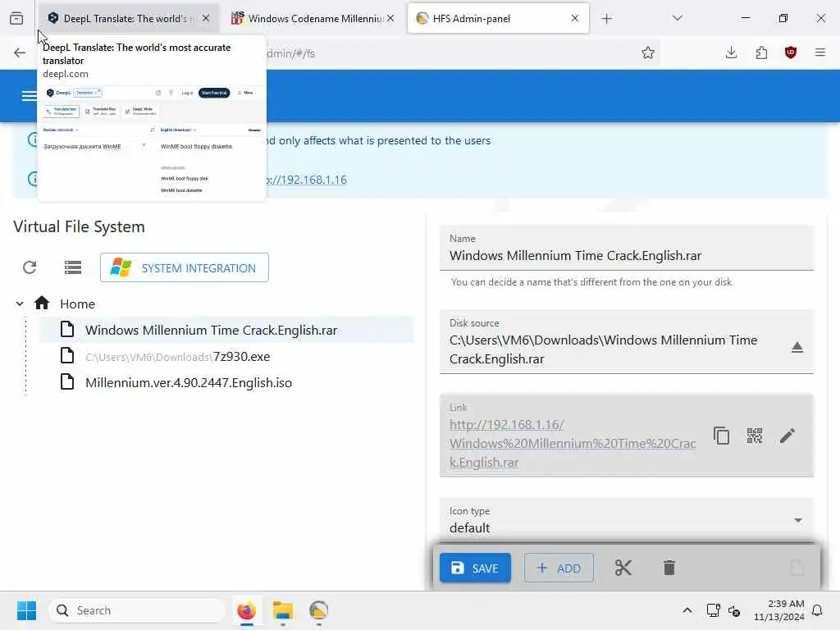The width and height of the screenshot is (840, 630).
Task: List all tabs with the chevron
Action: (678, 18)
